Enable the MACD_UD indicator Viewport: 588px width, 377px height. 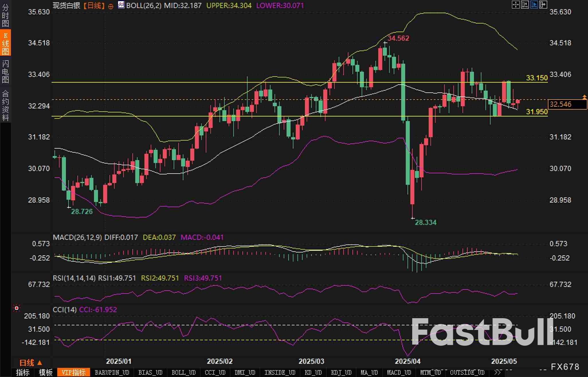coord(399,372)
